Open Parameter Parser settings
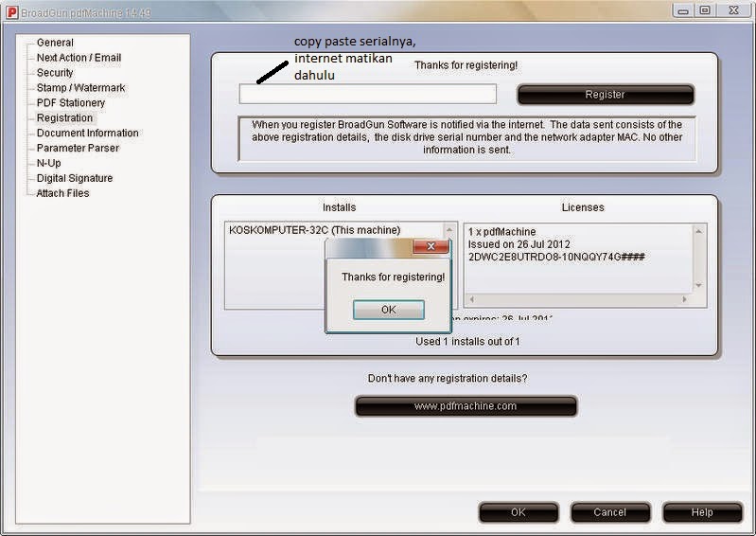756x536 pixels. [x=78, y=149]
